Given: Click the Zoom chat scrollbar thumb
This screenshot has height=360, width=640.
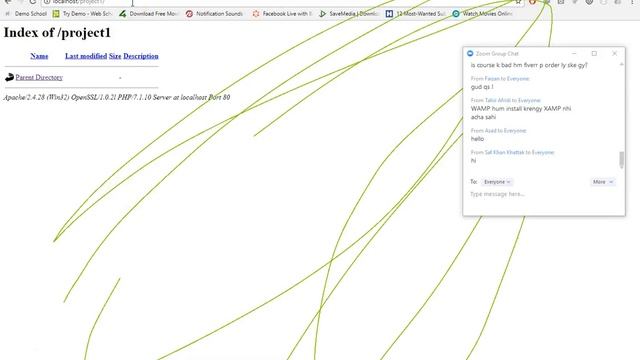Looking at the screenshot, I should pos(621,160).
